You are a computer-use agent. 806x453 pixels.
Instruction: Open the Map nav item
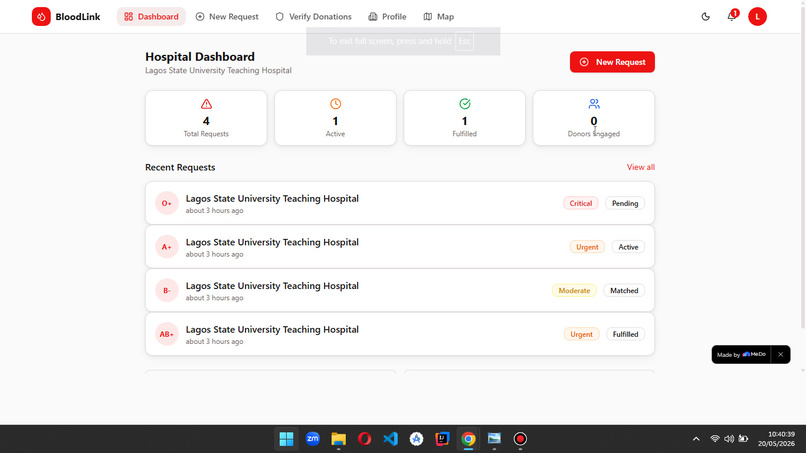[438, 16]
